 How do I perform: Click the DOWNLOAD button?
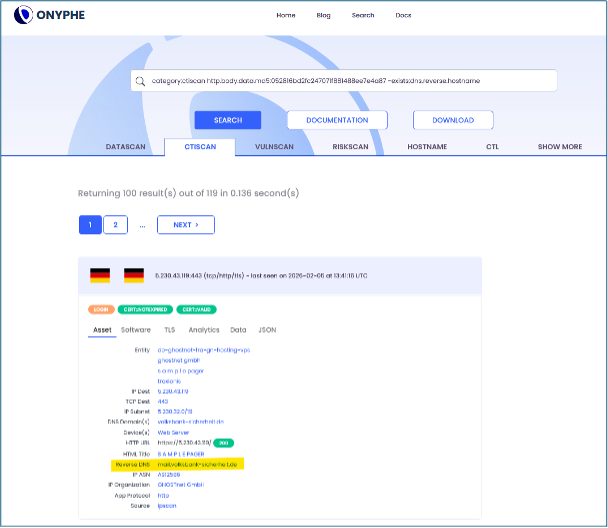click(453, 120)
